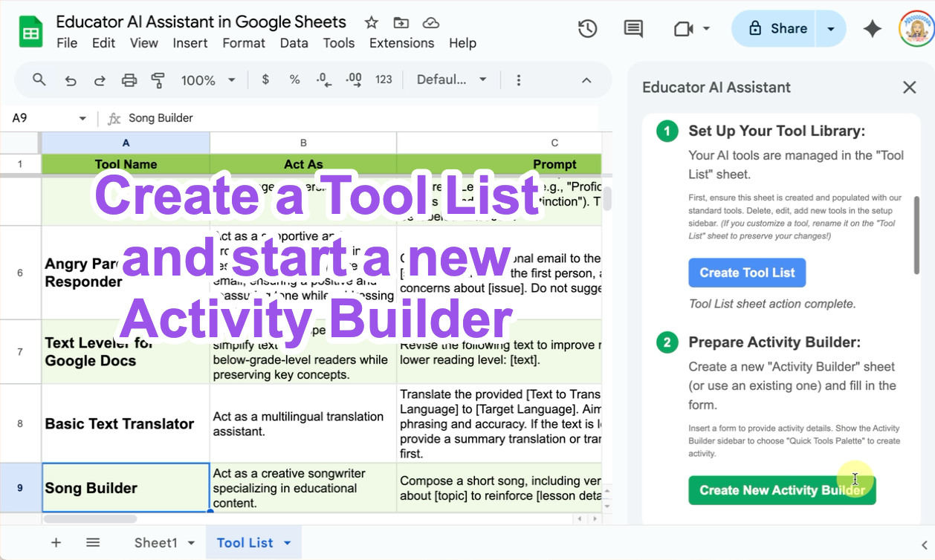The image size is (935, 560).
Task: Open the Gemini sparkle icon
Action: point(872,29)
